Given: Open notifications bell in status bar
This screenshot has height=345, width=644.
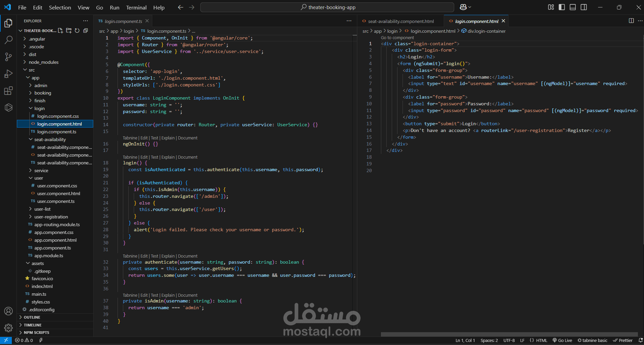Looking at the screenshot, I should (x=640, y=340).
